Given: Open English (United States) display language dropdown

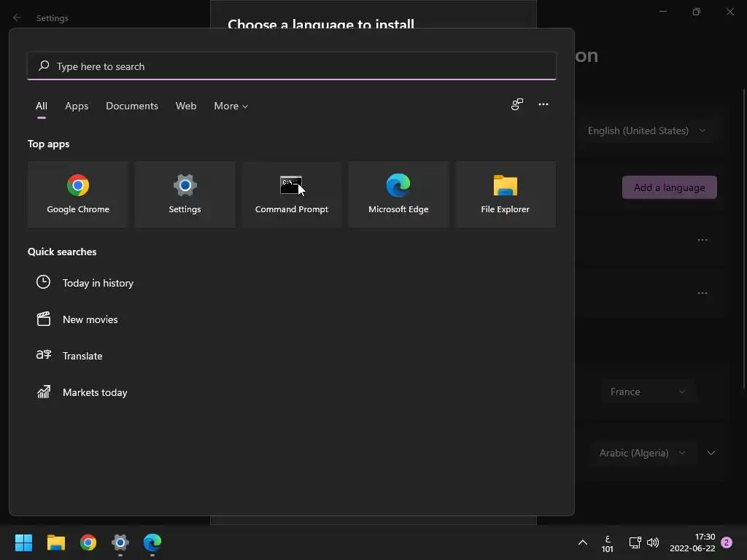Looking at the screenshot, I should coord(646,131).
